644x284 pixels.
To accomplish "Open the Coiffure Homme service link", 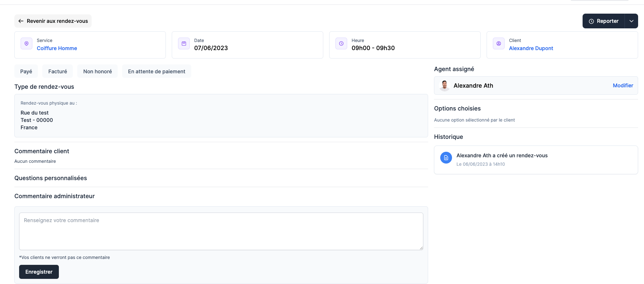I will pos(57,48).
